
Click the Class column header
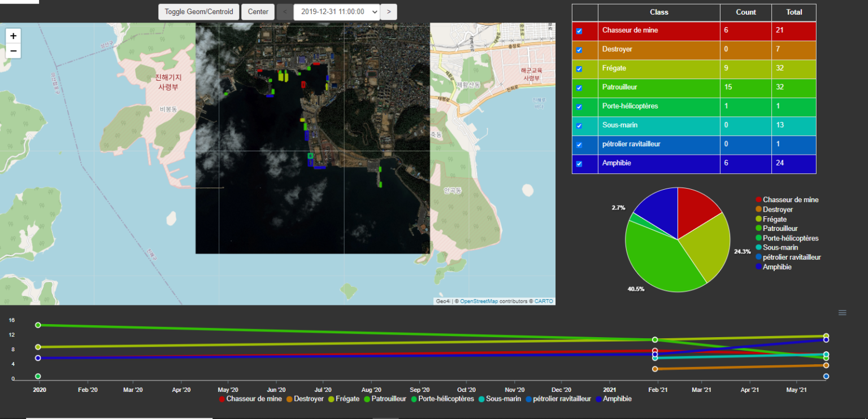click(658, 12)
